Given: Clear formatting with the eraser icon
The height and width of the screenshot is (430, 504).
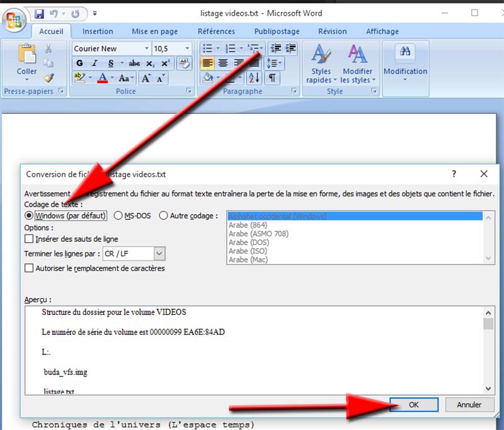Looking at the screenshot, I should pyautogui.click(x=185, y=63).
